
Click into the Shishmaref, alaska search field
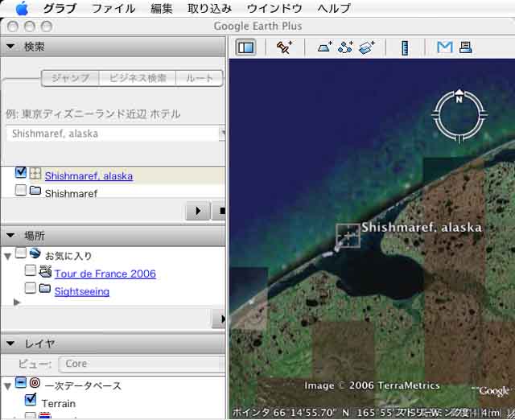(113, 134)
